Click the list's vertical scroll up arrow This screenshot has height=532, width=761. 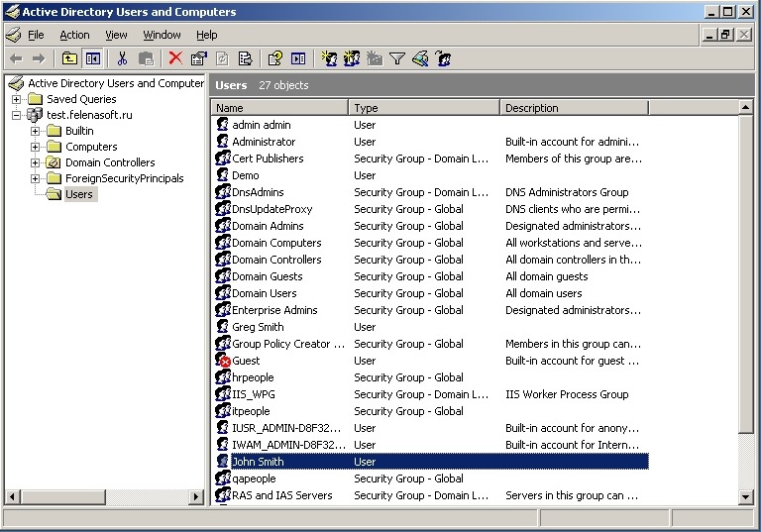pos(746,107)
